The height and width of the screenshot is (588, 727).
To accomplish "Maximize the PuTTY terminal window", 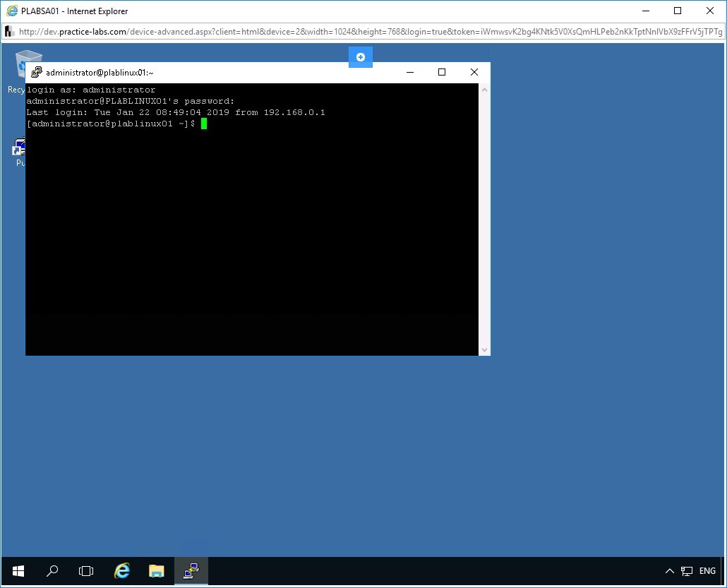I will [442, 72].
